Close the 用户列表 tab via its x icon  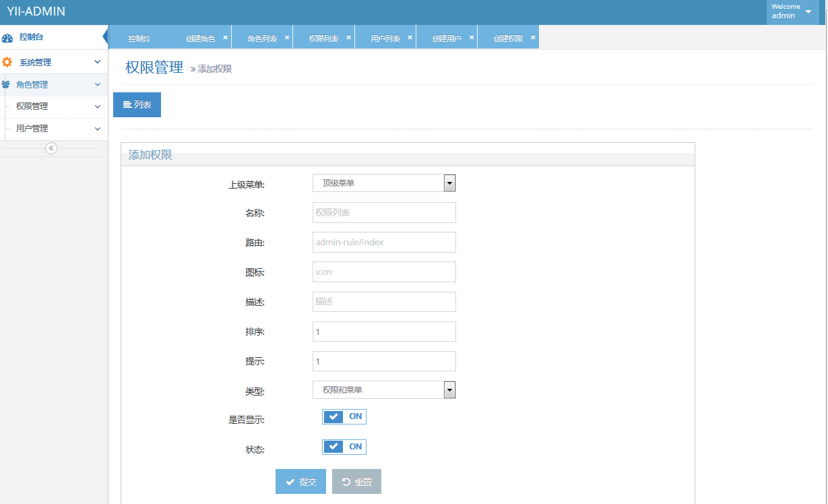(410, 38)
